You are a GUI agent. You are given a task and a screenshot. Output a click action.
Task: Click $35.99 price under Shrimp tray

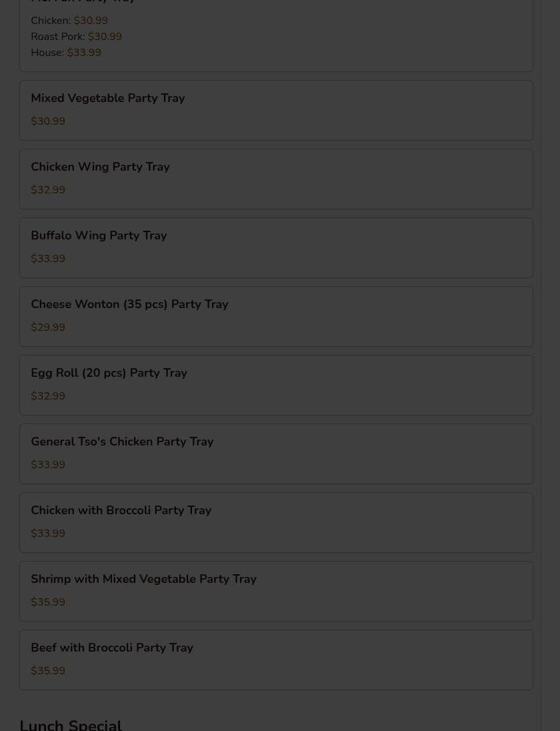click(x=48, y=602)
